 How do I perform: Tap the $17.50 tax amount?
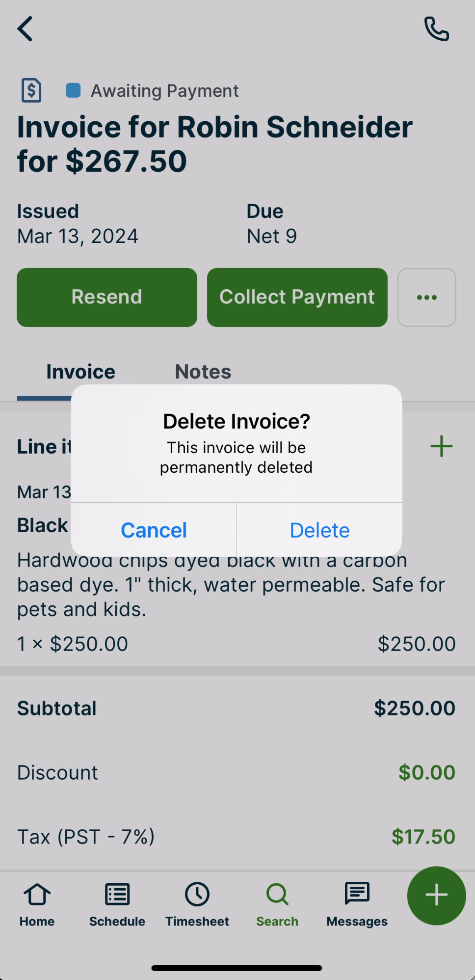tap(423, 837)
